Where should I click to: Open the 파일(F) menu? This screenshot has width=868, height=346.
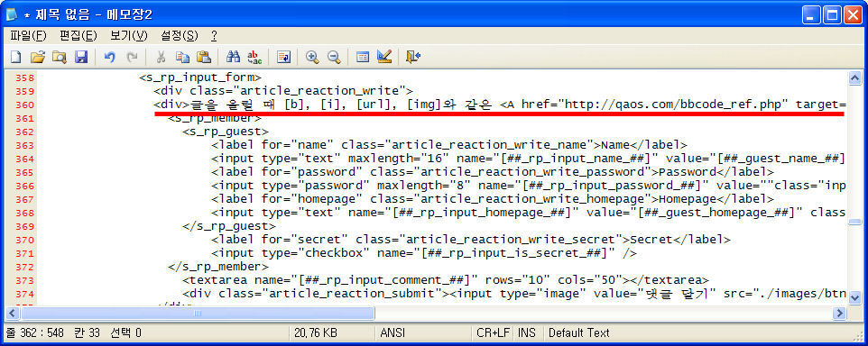[28, 36]
